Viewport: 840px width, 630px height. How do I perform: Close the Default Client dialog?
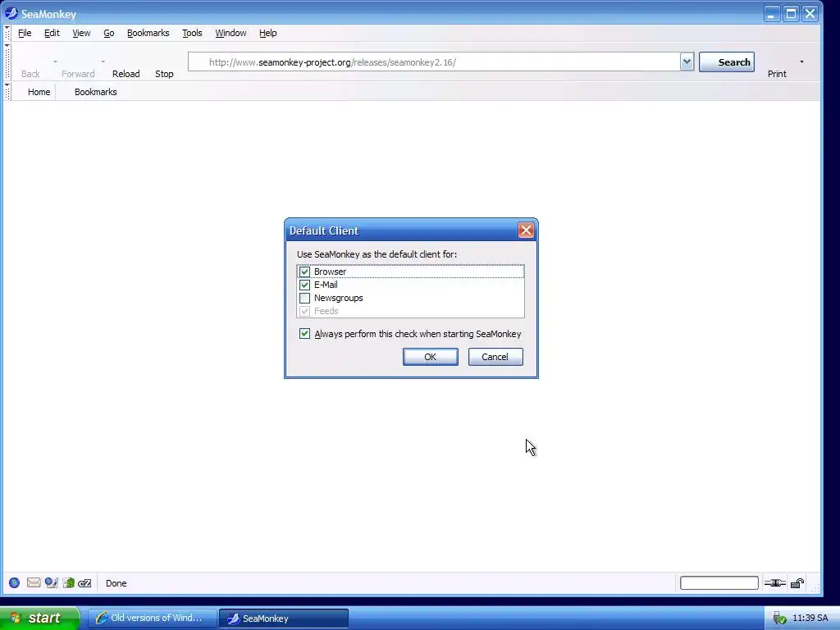coord(526,231)
